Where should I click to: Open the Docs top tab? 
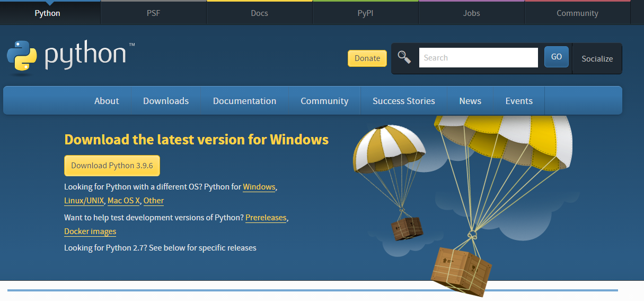coord(259,13)
